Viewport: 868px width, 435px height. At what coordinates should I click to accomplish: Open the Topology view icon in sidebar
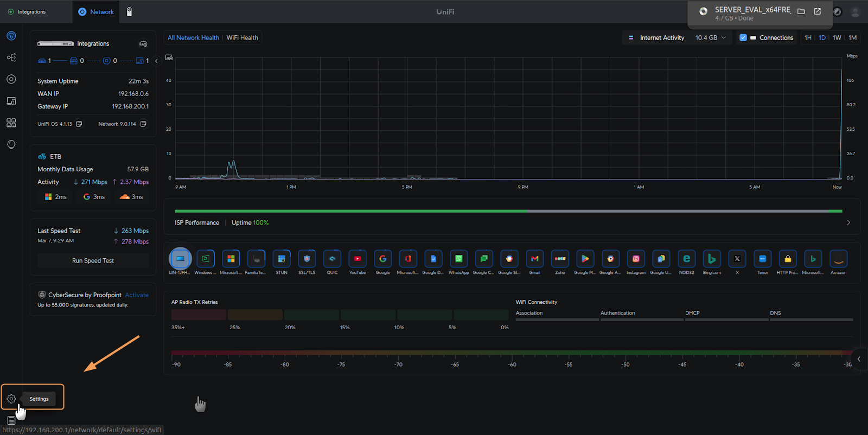tap(11, 57)
